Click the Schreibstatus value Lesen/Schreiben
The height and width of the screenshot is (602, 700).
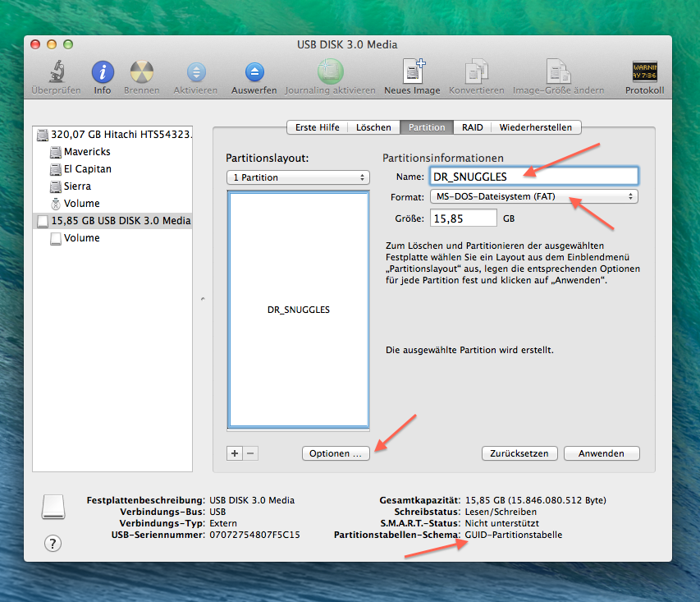coord(501,512)
